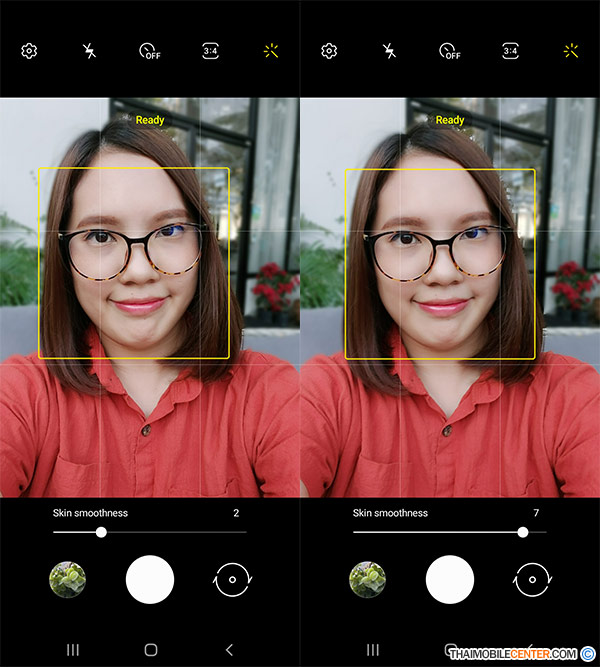The width and height of the screenshot is (600, 667).
Task: Tap Skin smoothness label in left screen
Action: 90,513
